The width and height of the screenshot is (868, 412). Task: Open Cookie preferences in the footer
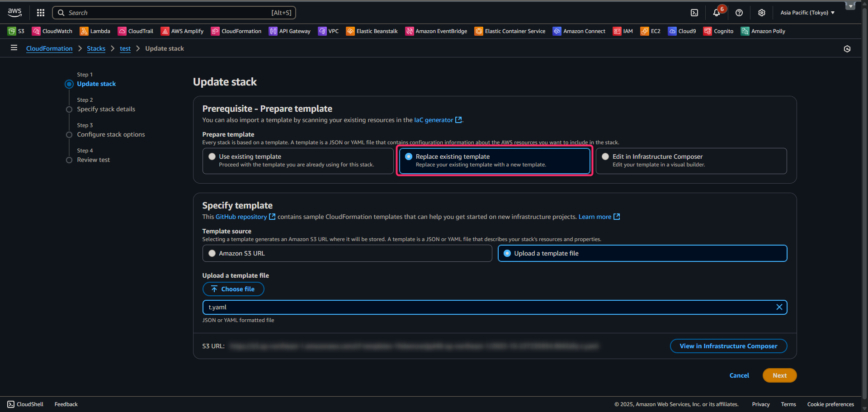click(x=830, y=404)
